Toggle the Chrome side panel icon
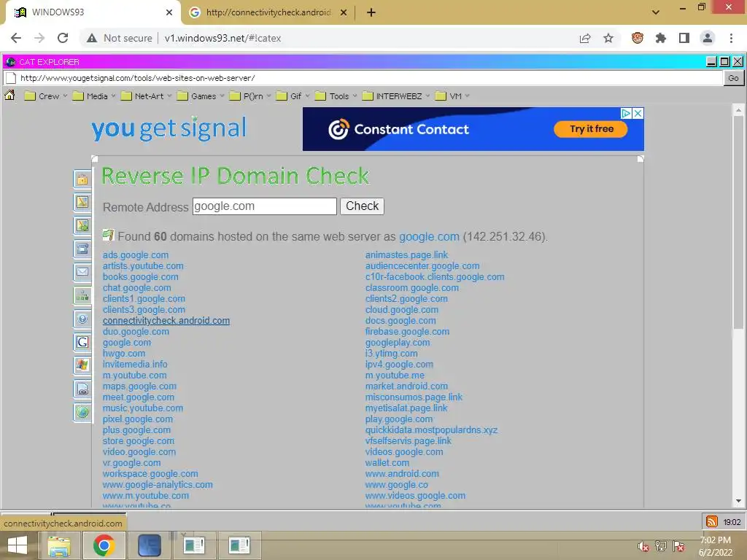This screenshot has height=560, width=747. pyautogui.click(x=684, y=38)
